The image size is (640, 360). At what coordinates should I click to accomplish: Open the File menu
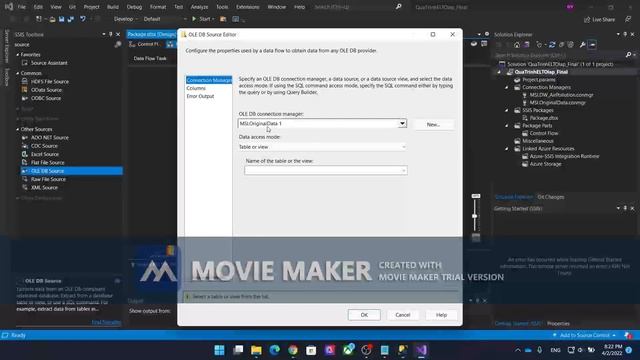22,7
